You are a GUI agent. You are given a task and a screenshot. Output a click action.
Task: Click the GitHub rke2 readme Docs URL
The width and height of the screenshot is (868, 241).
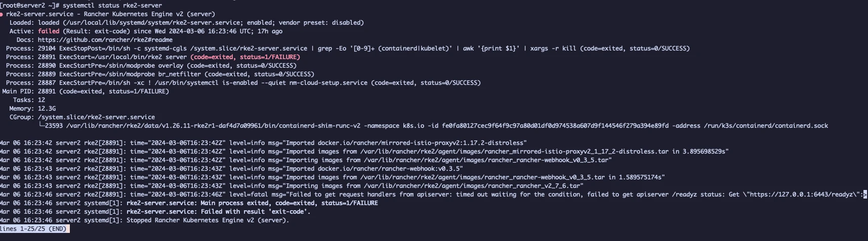[105, 40]
